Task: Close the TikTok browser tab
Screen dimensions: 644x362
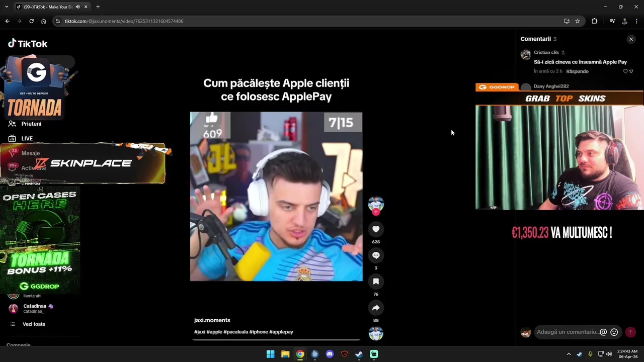Action: 86,7
